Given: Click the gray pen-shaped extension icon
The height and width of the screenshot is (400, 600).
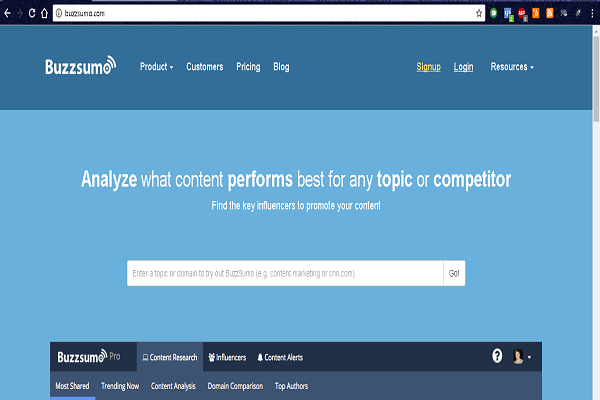Looking at the screenshot, I should click(x=578, y=13).
